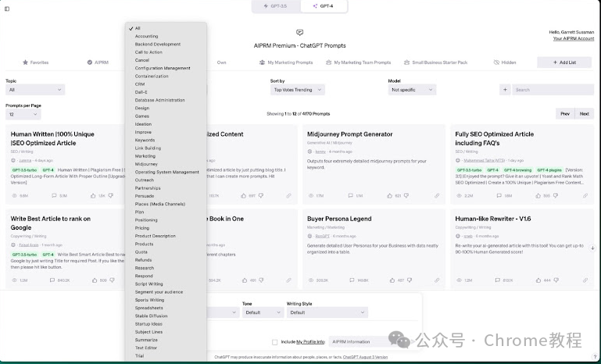Open Small Business Starter Pack tab
This screenshot has height=364, width=601.
pyautogui.click(x=436, y=62)
